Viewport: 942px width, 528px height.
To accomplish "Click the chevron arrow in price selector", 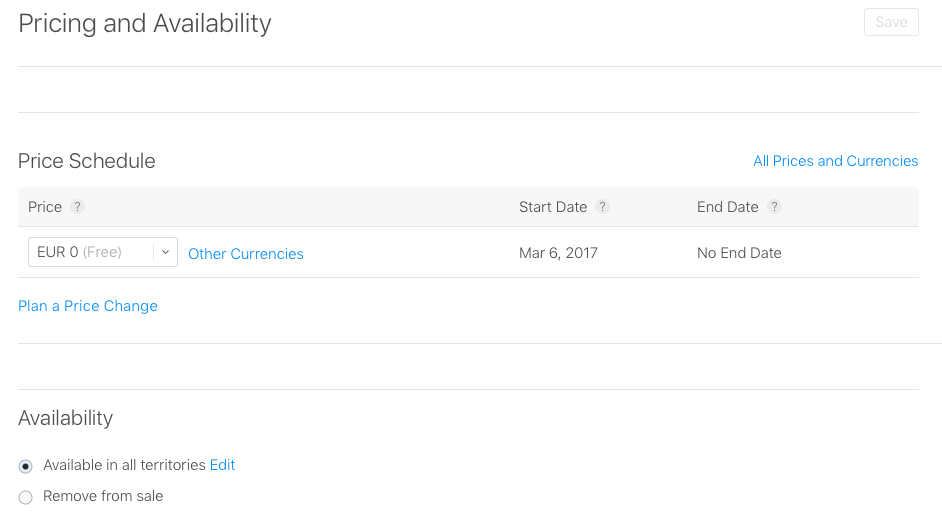I will click(165, 252).
